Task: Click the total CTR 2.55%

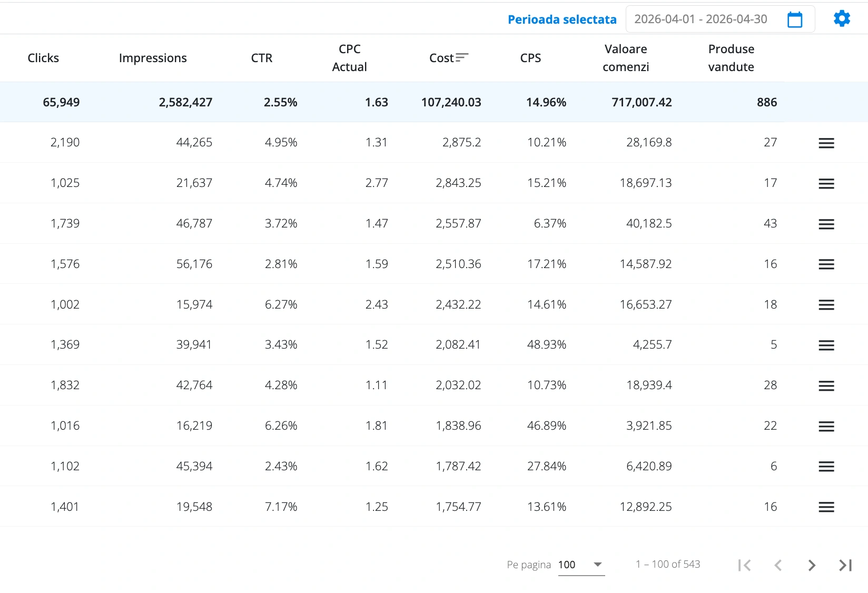Action: pos(280,102)
